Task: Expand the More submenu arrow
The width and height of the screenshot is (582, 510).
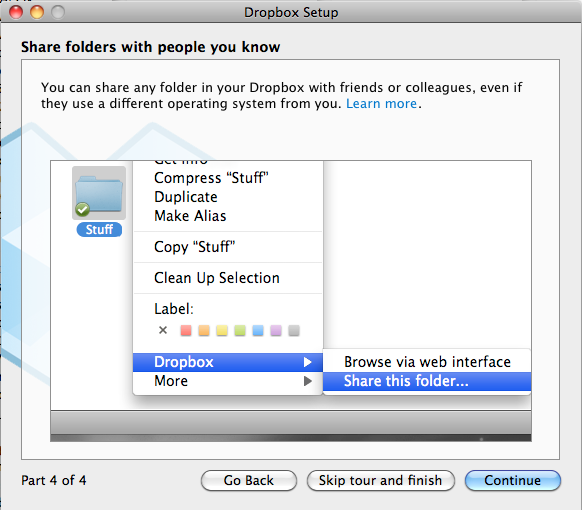Action: click(x=307, y=381)
